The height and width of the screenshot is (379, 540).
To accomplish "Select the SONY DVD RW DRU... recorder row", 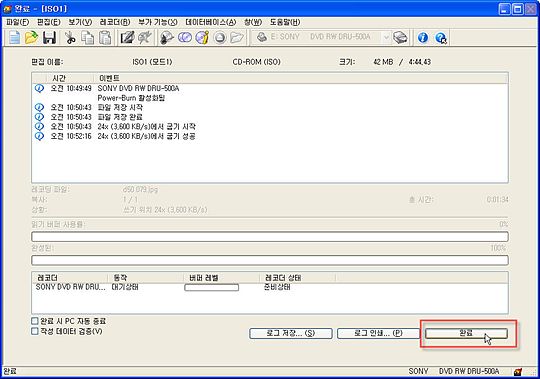I will 70,287.
